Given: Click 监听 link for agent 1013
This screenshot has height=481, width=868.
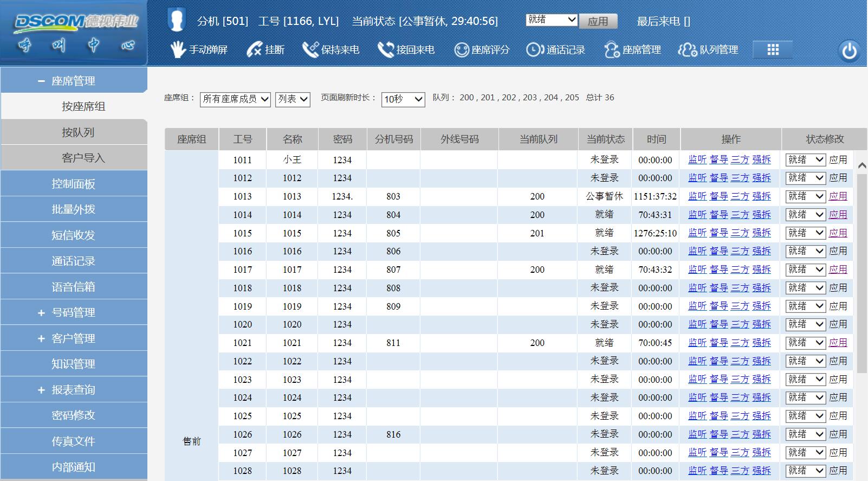Looking at the screenshot, I should 697,196.
